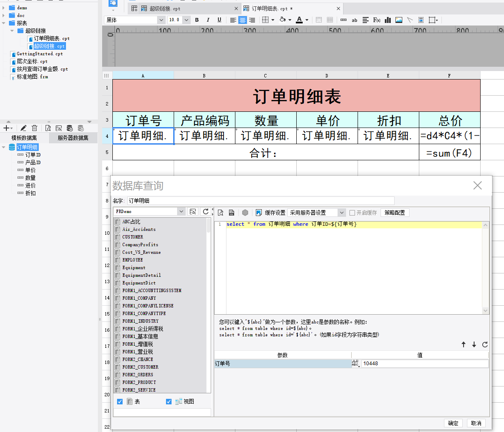Delete the dataset with the trash icon
Screen dimensions: 504x432
point(34,128)
